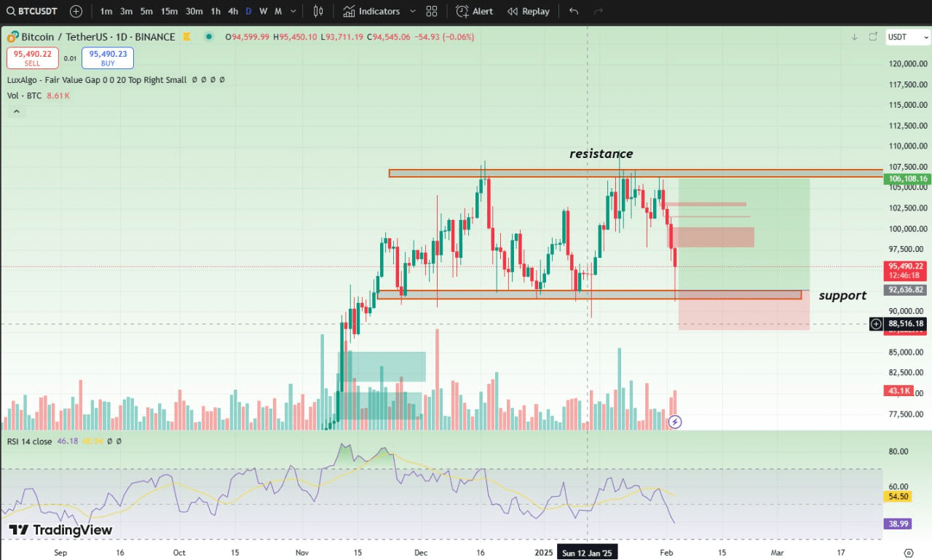Expand the timeframe interval dropdown
932x560 pixels.
[x=293, y=12]
